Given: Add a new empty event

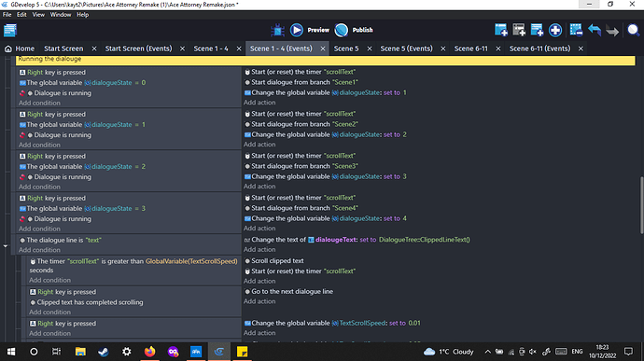Looking at the screenshot, I should pos(500,30).
